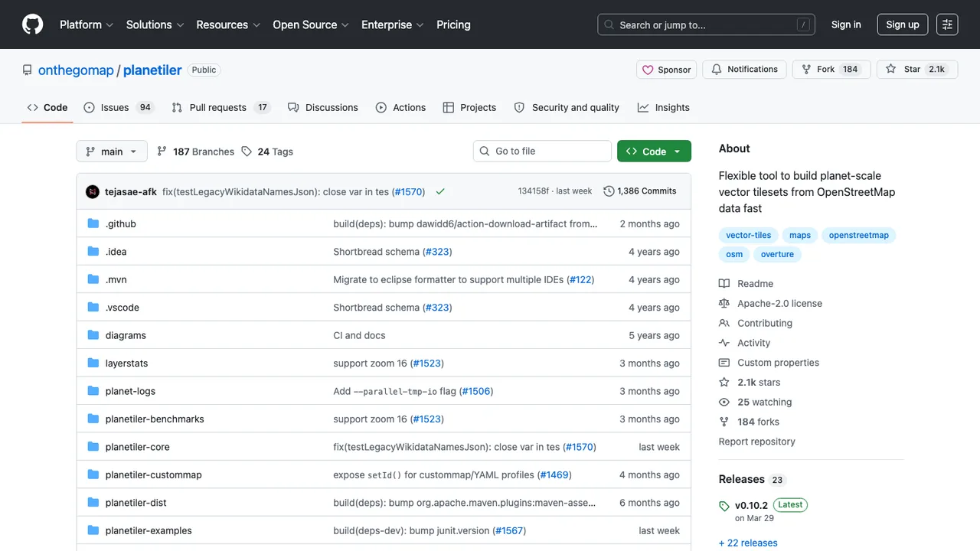Open the main branch selector dropdown
Screen dimensions: 980x551
click(x=112, y=152)
